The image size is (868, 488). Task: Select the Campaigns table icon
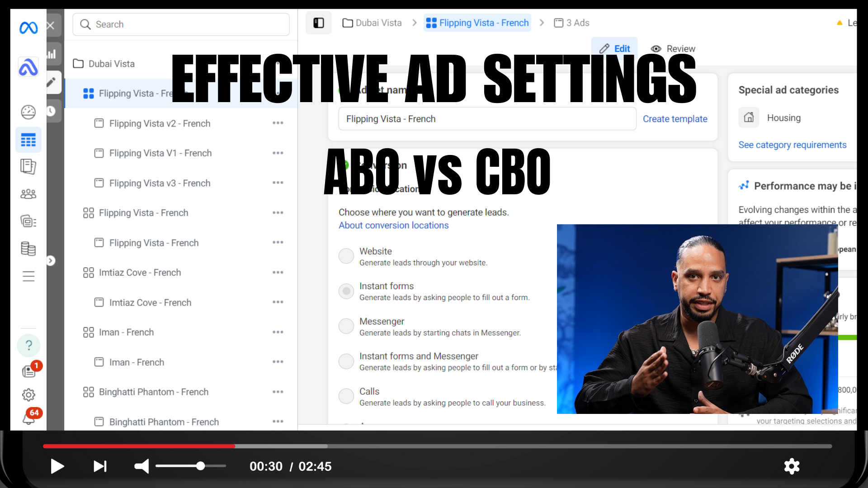pos(28,140)
